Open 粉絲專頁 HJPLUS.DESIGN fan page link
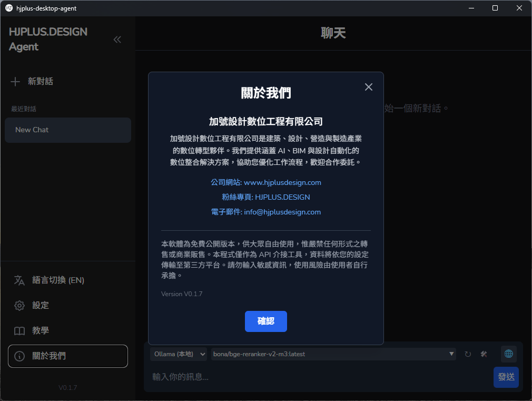532x401 pixels. (x=266, y=197)
